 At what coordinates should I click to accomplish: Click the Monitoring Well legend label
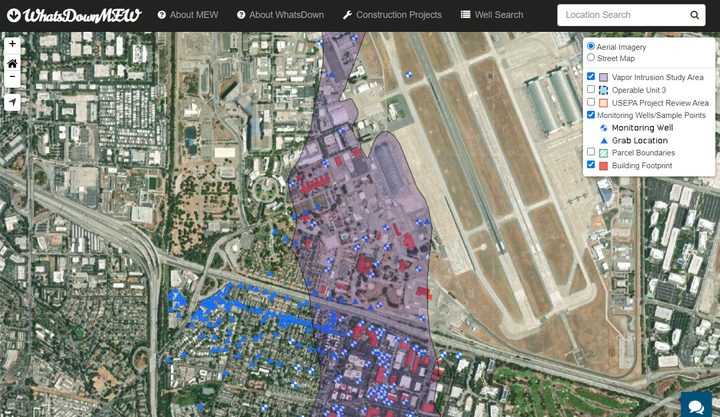[x=642, y=128]
